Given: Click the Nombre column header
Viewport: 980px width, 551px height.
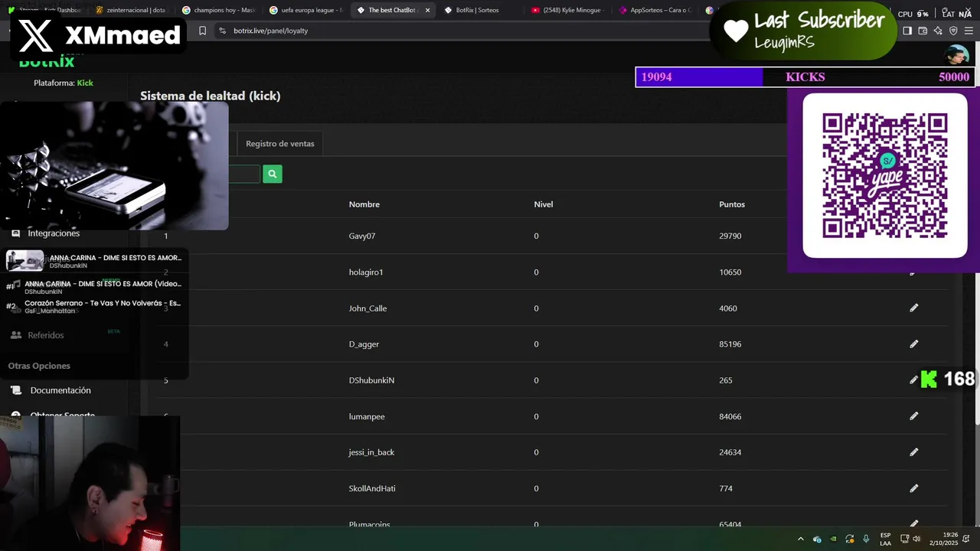Looking at the screenshot, I should 364,204.
